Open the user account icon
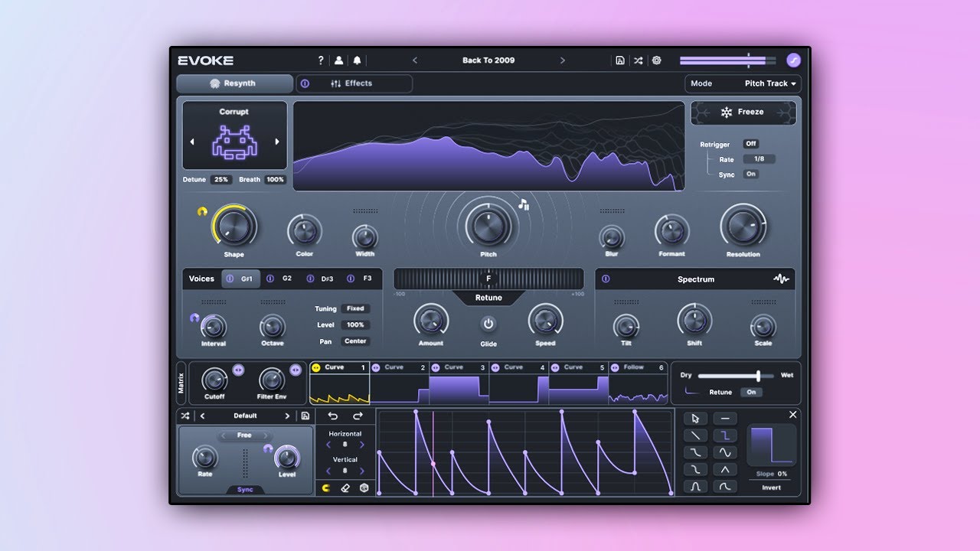This screenshot has height=551, width=980. tap(339, 60)
